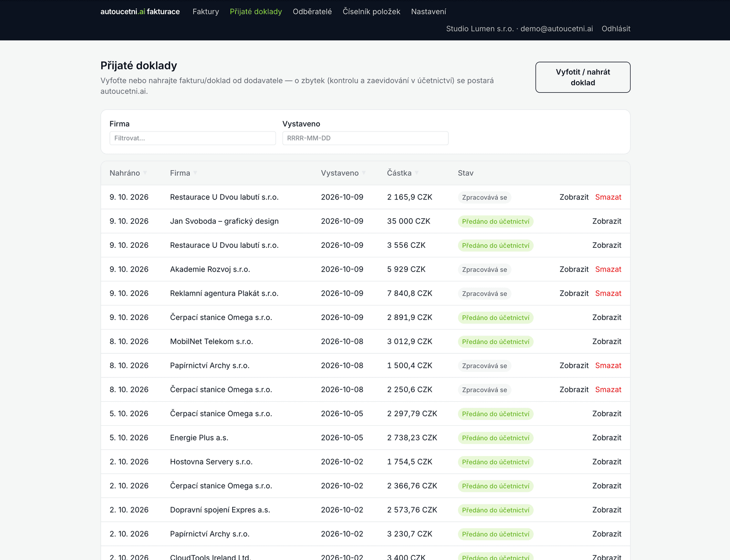View Reklamní agentura Plakát document
The image size is (730, 560).
pyautogui.click(x=574, y=293)
